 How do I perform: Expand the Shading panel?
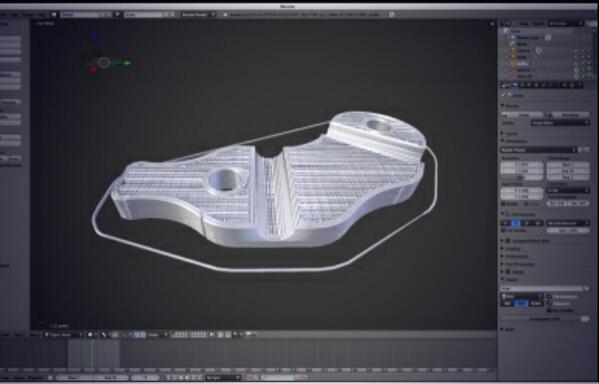[x=512, y=249]
